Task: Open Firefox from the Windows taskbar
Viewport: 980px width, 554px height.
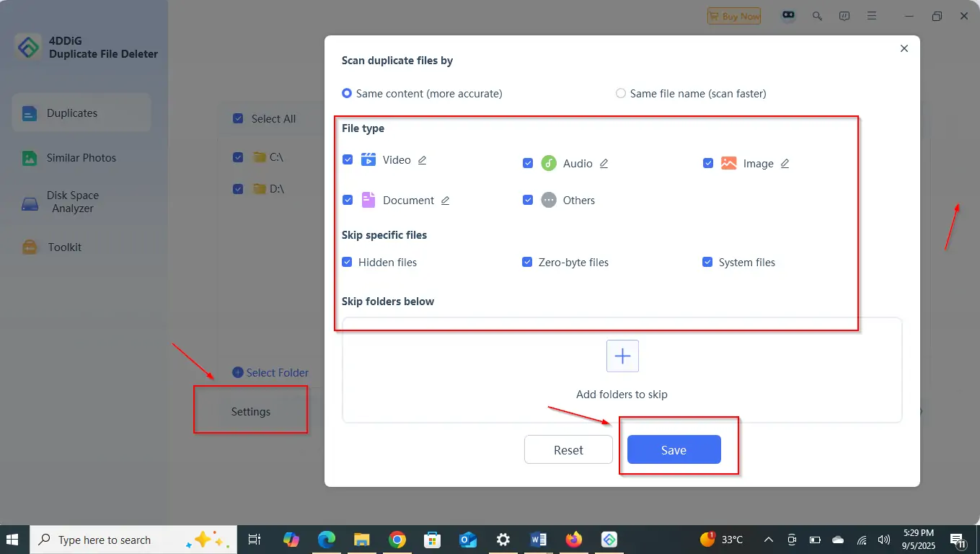Action: (574, 540)
